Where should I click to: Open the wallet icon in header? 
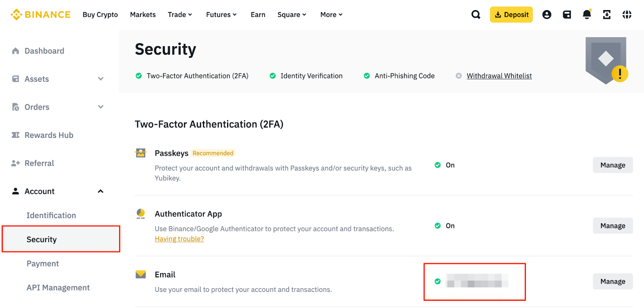567,15
